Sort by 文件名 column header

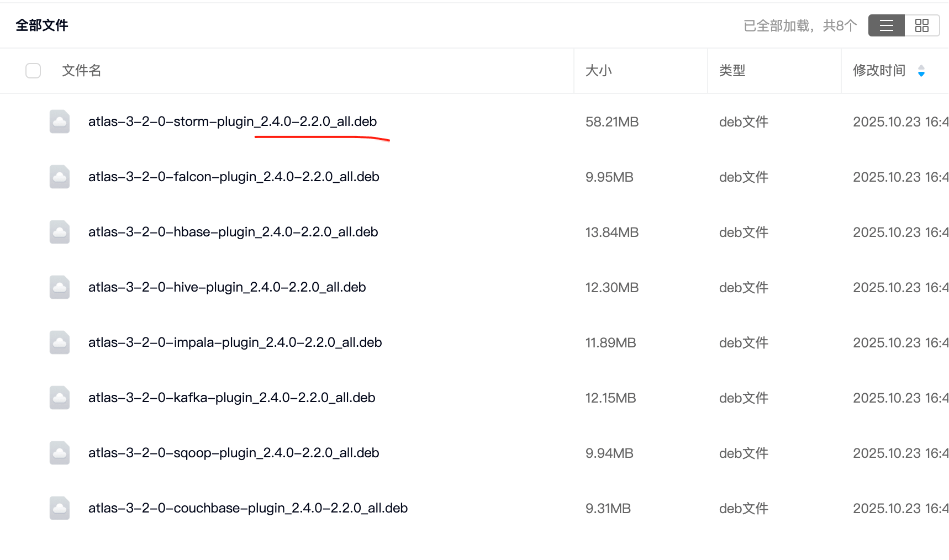coord(81,71)
